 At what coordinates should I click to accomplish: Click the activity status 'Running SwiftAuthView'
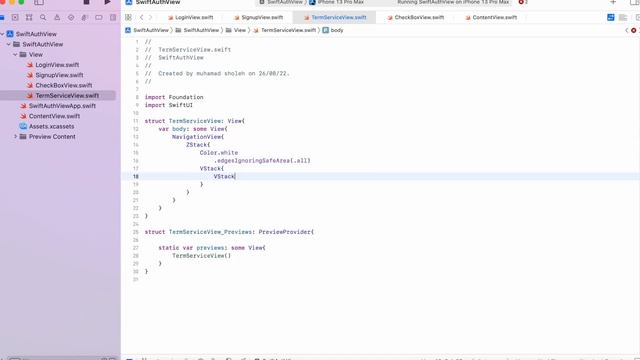(x=453, y=2)
